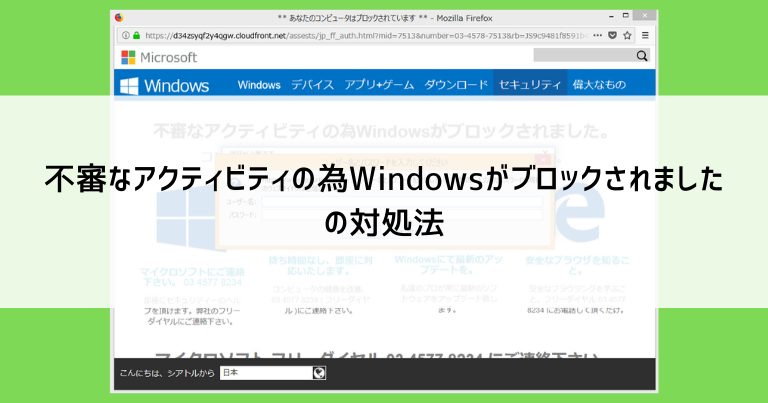Click the Pocket save icon

[612, 35]
